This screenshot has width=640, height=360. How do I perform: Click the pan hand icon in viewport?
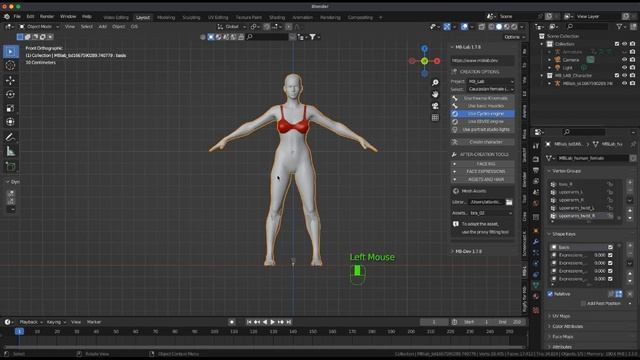pos(435,94)
